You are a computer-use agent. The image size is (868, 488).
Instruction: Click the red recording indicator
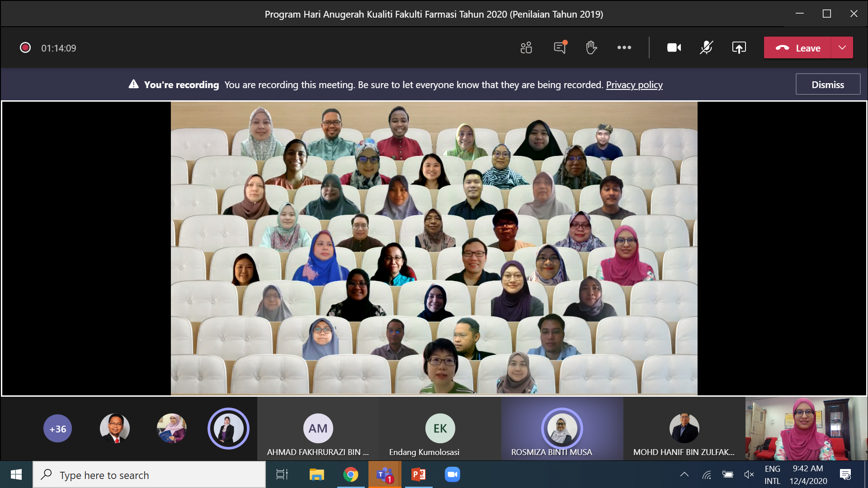(25, 48)
